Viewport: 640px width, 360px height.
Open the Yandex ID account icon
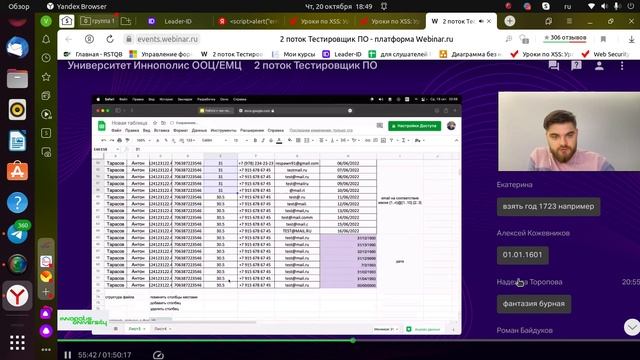(x=89, y=39)
